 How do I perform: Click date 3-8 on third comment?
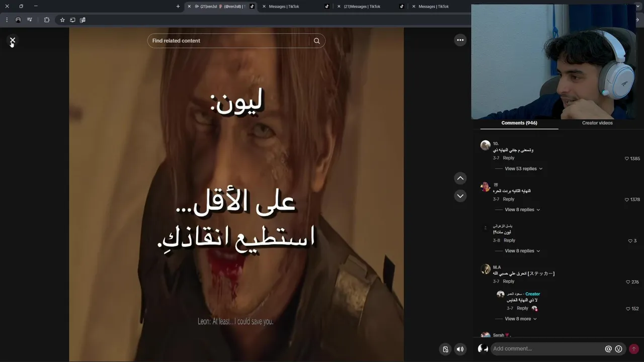[497, 240]
